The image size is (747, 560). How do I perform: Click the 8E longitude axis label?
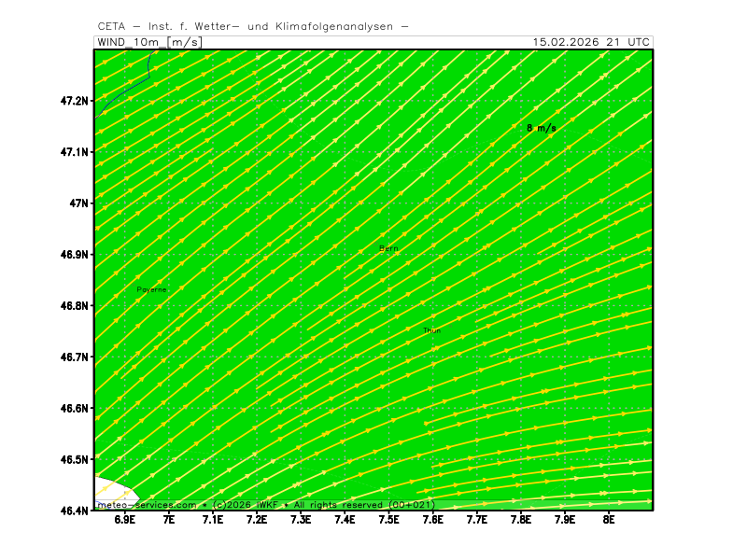point(609,521)
